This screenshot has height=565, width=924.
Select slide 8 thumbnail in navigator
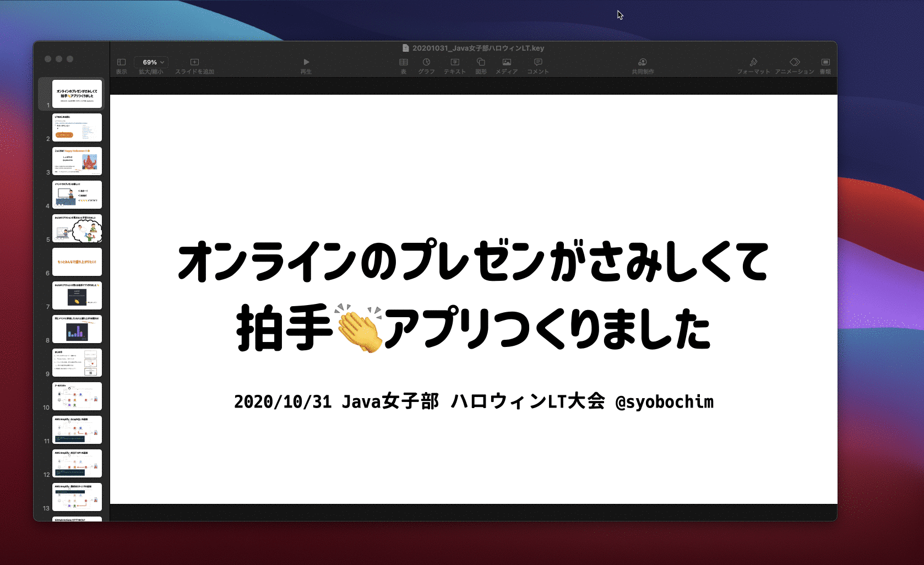pyautogui.click(x=77, y=329)
